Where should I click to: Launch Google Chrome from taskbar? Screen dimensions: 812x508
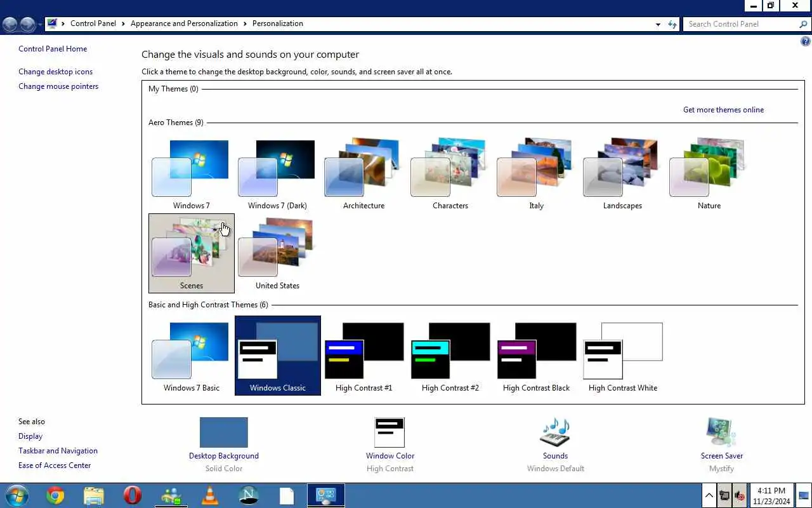tap(55, 495)
